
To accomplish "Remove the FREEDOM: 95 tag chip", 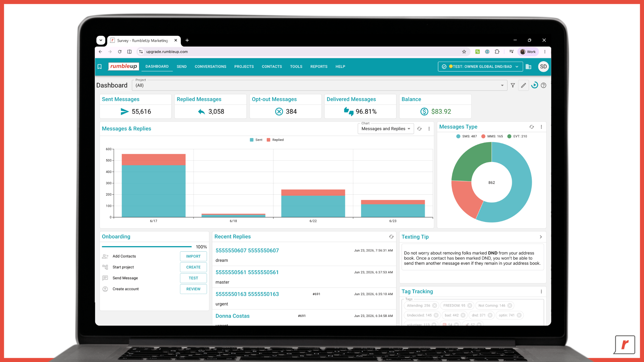I will pyautogui.click(x=470, y=306).
